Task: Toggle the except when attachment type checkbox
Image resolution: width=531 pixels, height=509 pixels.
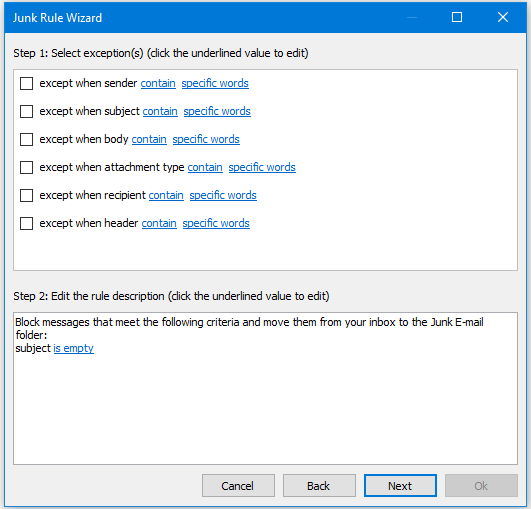Action: click(26, 167)
